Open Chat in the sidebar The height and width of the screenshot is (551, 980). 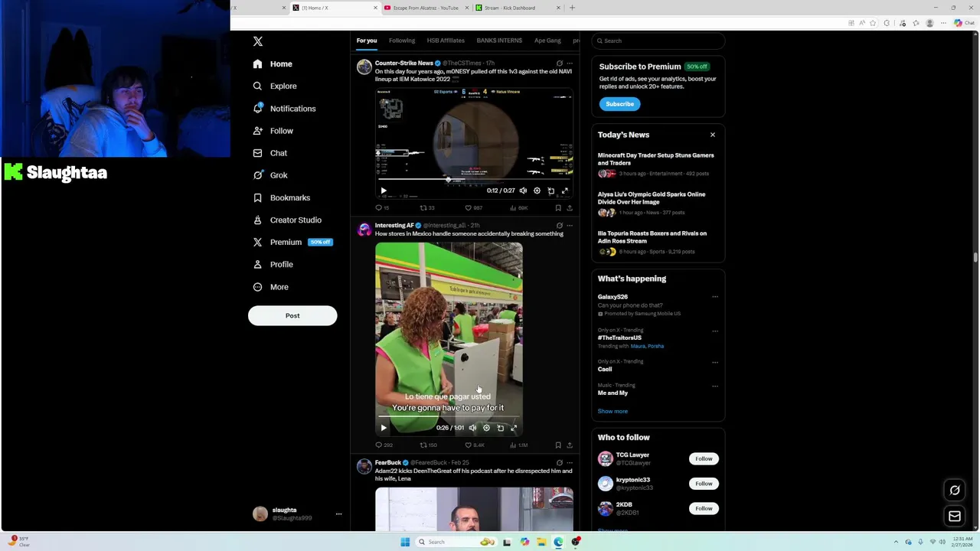pos(270,153)
